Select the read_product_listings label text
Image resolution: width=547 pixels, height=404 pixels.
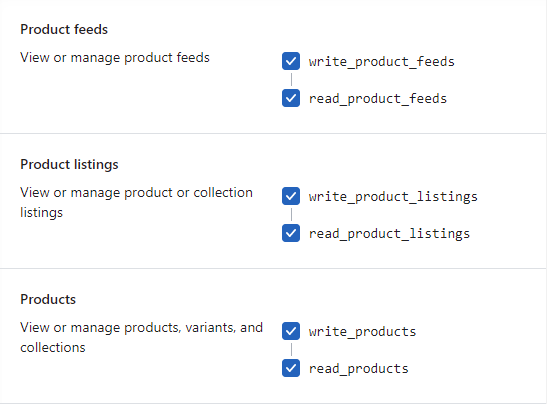pyautogui.click(x=389, y=234)
